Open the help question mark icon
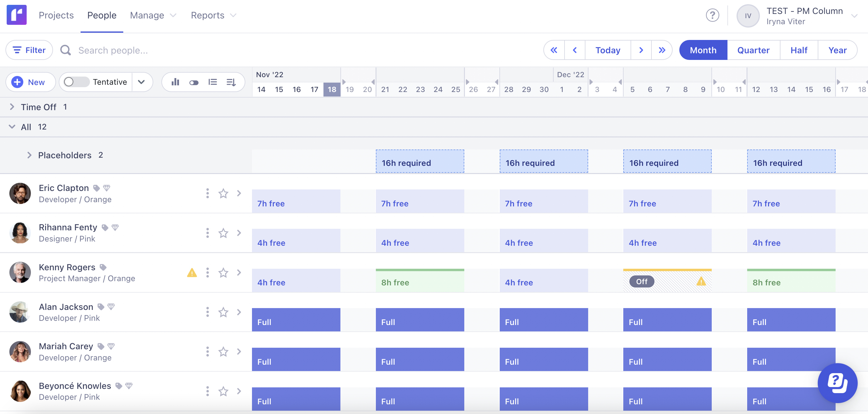Image resolution: width=868 pixels, height=414 pixels. coord(713,15)
